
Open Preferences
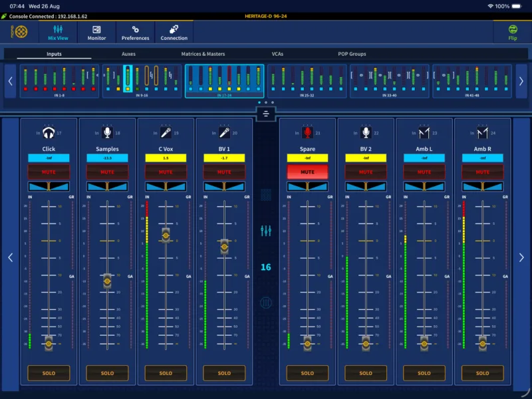point(136,33)
